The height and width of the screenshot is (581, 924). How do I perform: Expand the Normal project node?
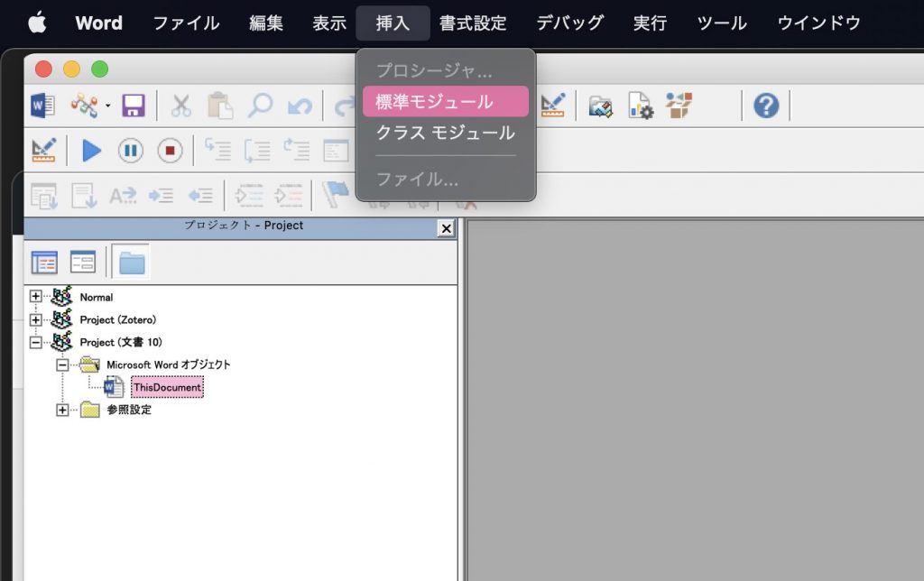click(x=36, y=297)
